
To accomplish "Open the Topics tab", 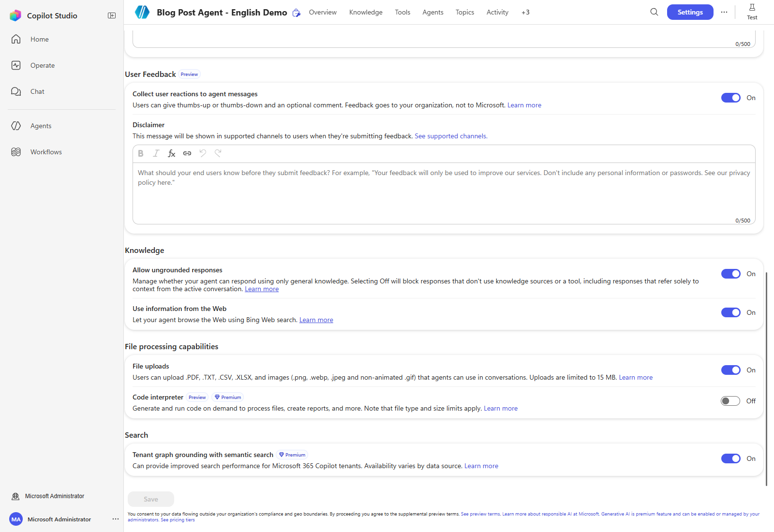I will click(x=465, y=12).
